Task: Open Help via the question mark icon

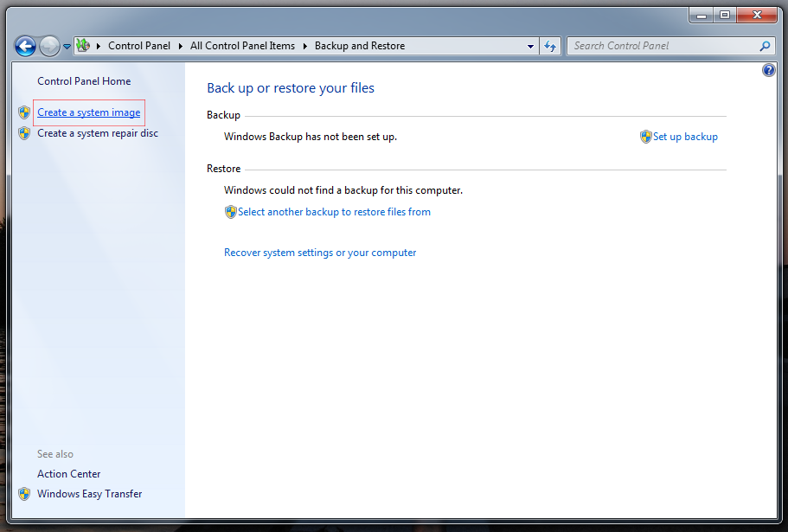Action: tap(768, 70)
